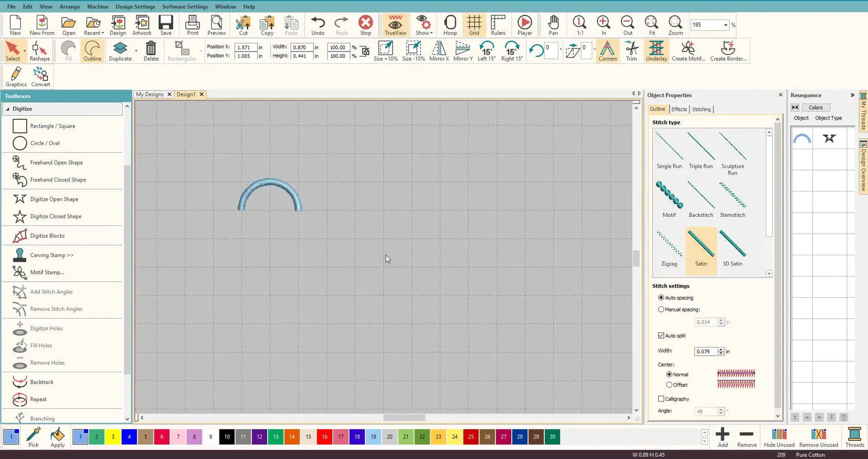Select red color swatch 6

pyautogui.click(x=161, y=437)
